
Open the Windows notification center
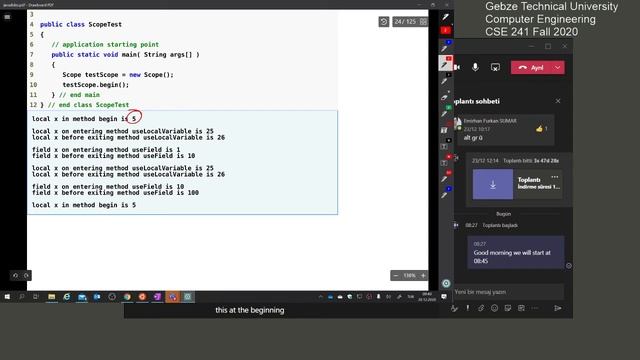444,297
